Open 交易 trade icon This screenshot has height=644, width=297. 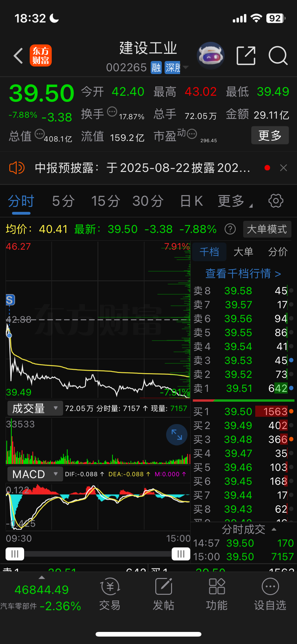[x=110, y=594]
